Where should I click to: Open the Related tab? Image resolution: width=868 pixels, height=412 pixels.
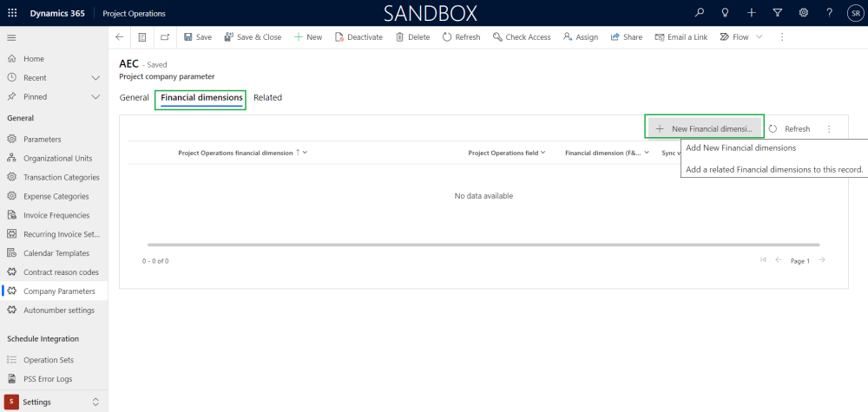[267, 97]
